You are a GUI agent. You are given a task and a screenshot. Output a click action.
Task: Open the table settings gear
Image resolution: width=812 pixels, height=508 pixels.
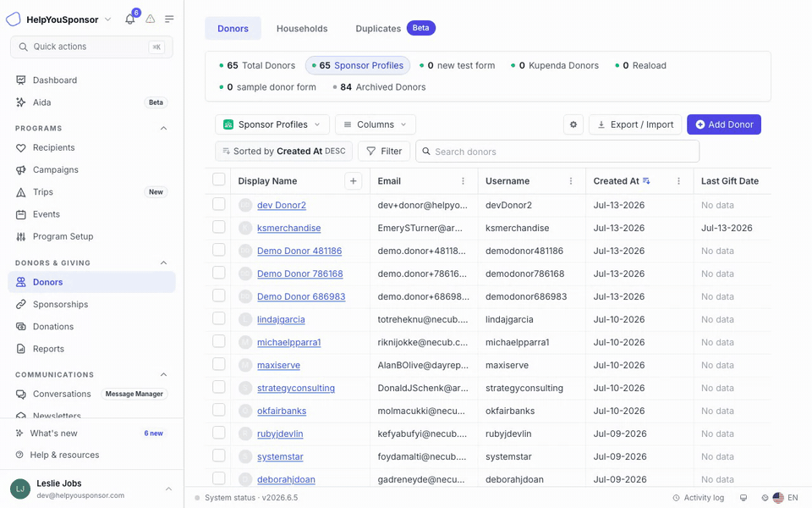coord(573,124)
